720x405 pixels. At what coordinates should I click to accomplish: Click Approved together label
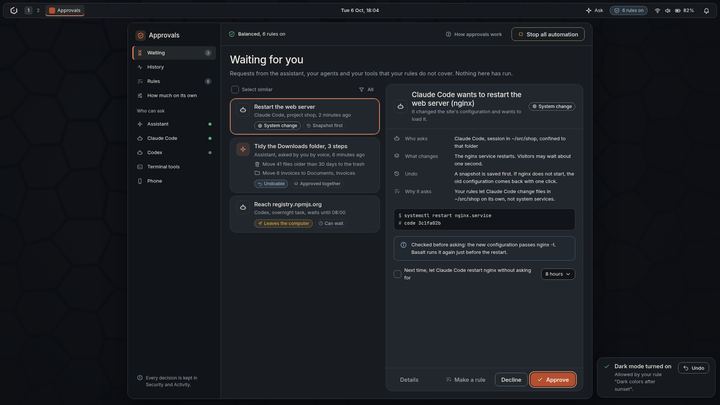coord(317,184)
